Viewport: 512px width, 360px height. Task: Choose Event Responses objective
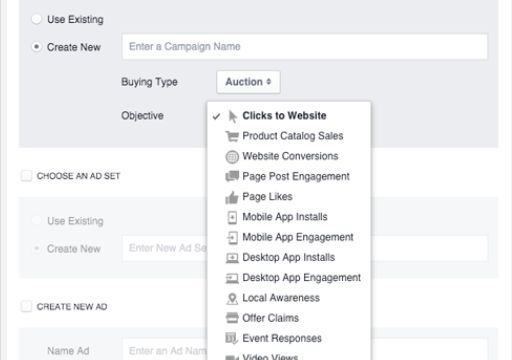[x=289, y=338]
